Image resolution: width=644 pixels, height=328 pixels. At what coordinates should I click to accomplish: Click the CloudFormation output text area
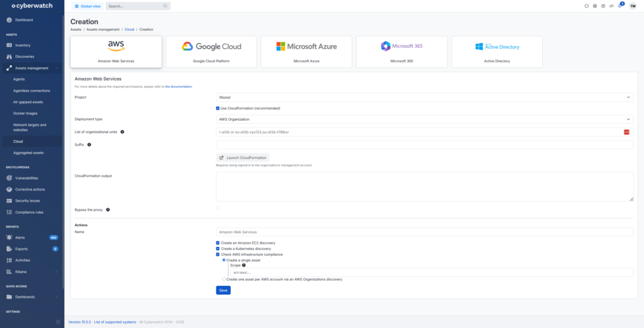coord(424,187)
